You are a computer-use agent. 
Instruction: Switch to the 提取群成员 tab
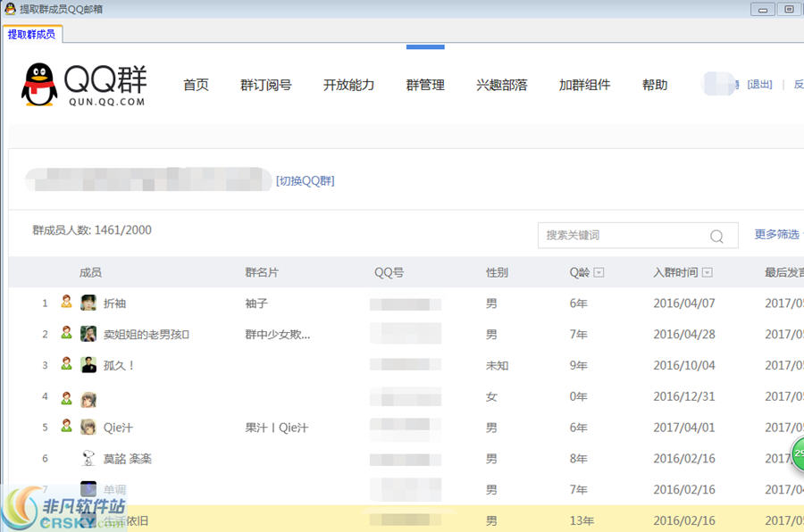32,34
